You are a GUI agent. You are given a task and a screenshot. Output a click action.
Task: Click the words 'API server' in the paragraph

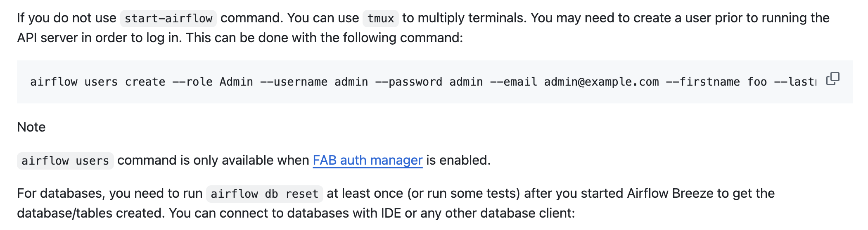[47, 38]
